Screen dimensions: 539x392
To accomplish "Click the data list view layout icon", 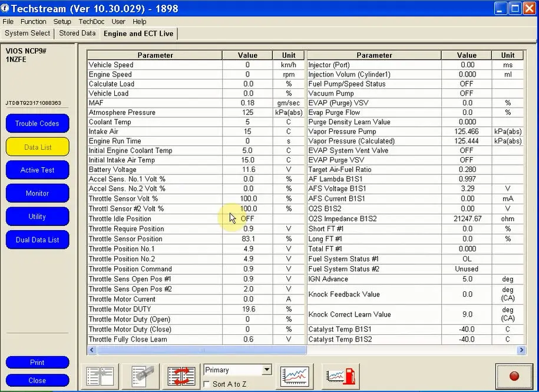I will pos(100,376).
